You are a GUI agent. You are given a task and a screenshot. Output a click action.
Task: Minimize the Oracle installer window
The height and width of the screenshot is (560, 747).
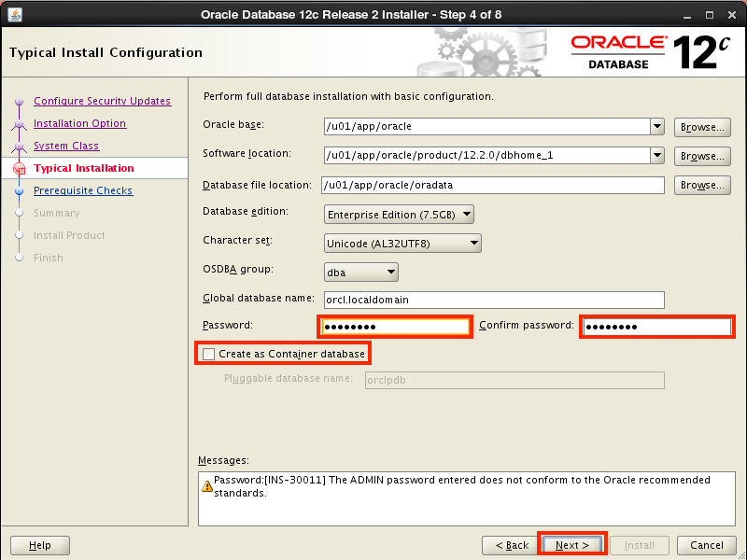pyautogui.click(x=687, y=15)
